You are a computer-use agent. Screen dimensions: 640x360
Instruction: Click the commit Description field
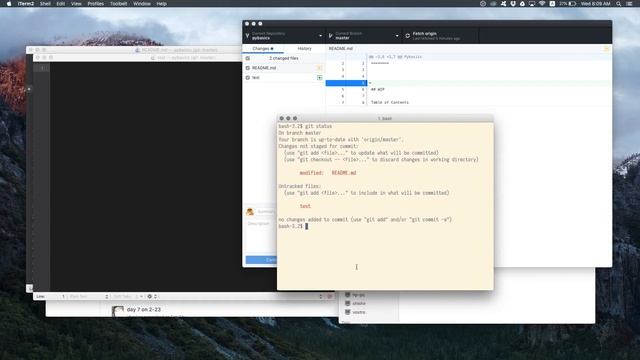coord(261,236)
